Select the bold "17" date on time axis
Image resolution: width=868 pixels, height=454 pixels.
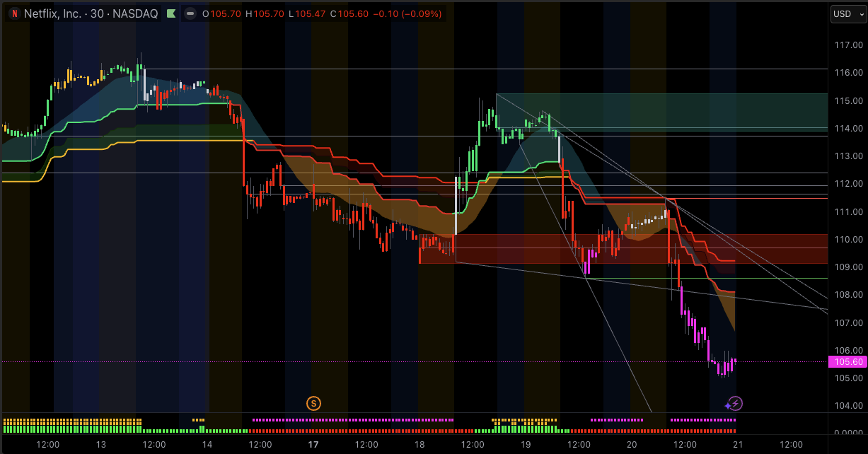(x=313, y=445)
